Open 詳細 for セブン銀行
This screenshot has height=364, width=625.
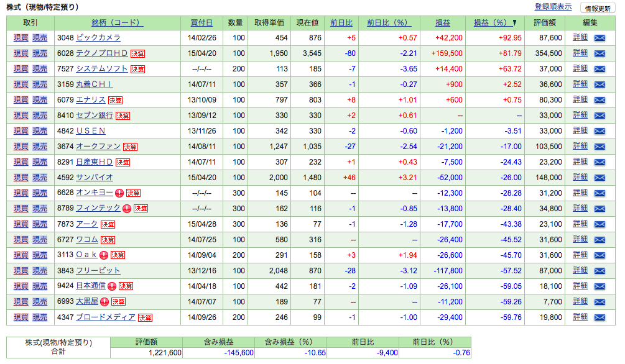tap(580, 115)
